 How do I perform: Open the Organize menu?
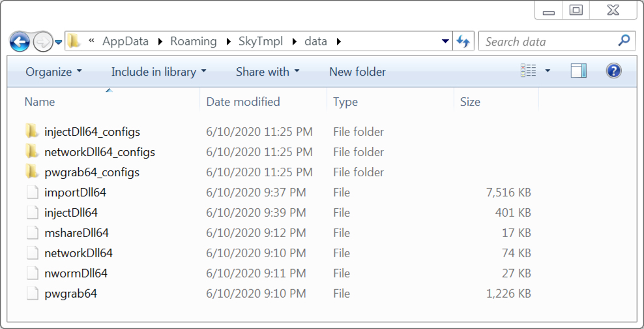[53, 72]
